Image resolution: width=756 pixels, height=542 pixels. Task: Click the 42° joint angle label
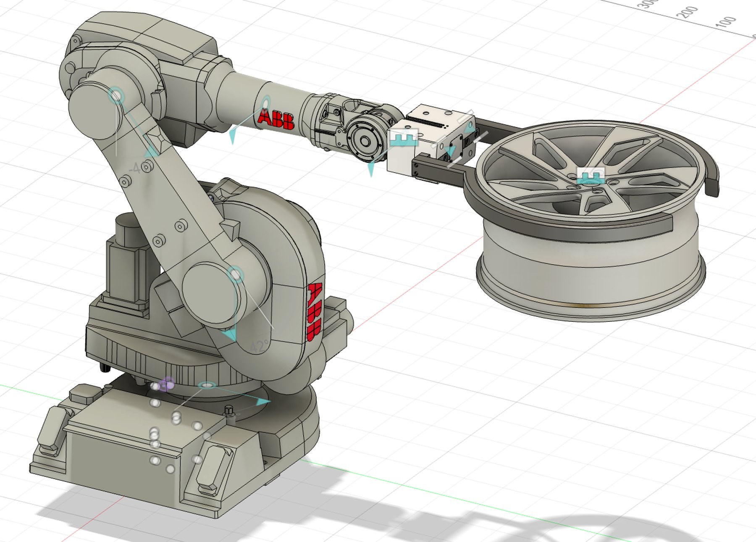pos(259,347)
